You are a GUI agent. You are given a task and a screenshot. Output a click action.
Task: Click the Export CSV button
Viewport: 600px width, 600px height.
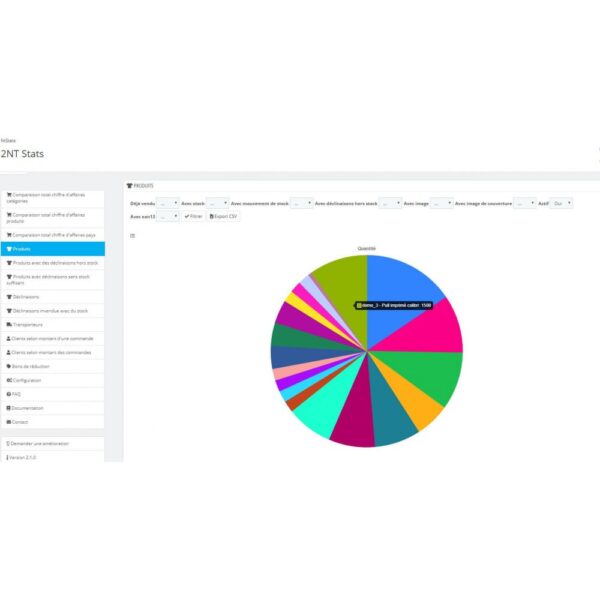point(223,216)
